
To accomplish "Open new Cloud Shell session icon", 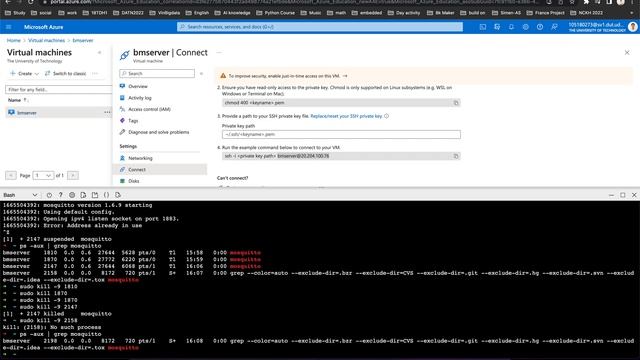I will pyautogui.click(x=95, y=195).
